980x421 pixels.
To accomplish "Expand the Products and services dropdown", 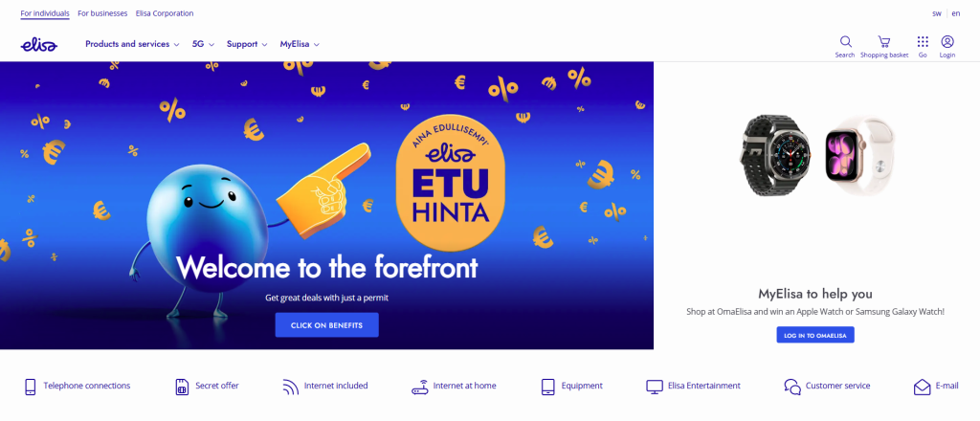I will [x=132, y=44].
